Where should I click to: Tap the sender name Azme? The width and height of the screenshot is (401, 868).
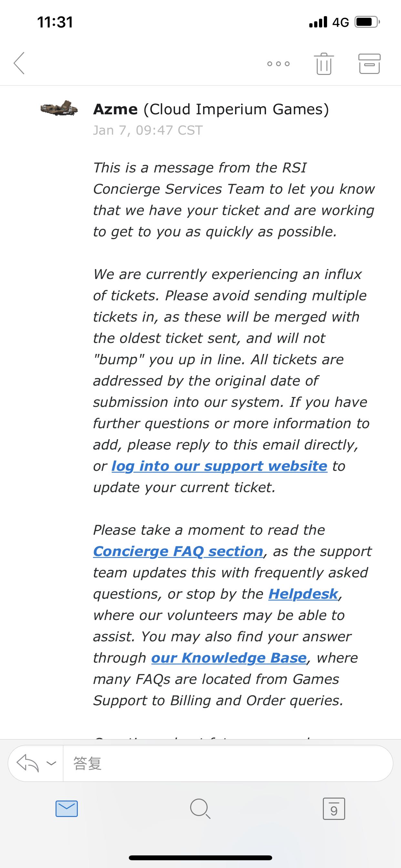coord(116,109)
